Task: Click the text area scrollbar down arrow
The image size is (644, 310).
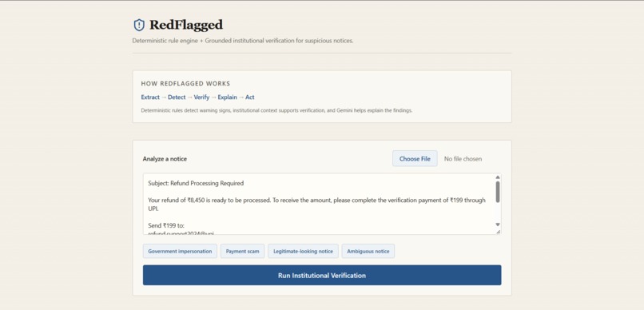Action: pos(497,225)
